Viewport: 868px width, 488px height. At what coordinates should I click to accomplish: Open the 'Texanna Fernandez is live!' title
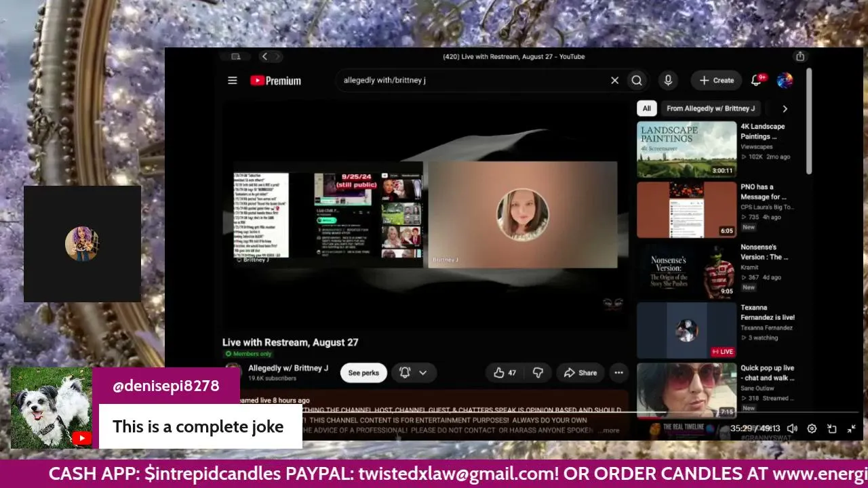tap(768, 312)
